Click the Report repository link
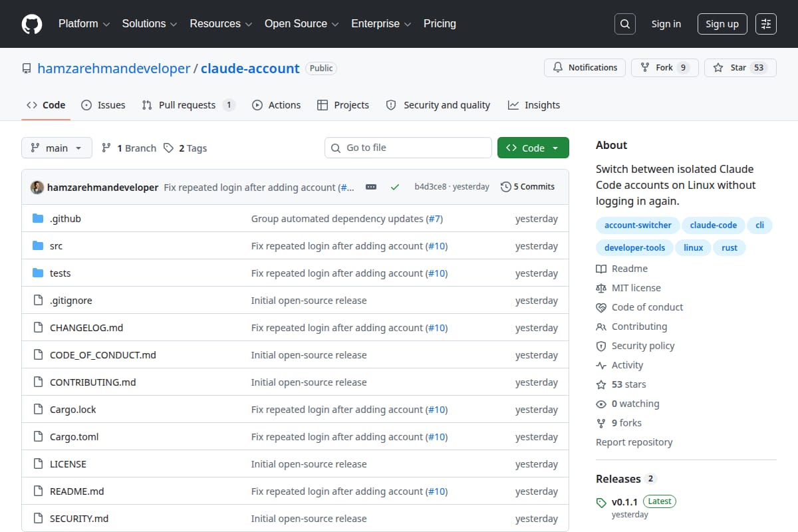This screenshot has width=798, height=532. click(x=634, y=442)
